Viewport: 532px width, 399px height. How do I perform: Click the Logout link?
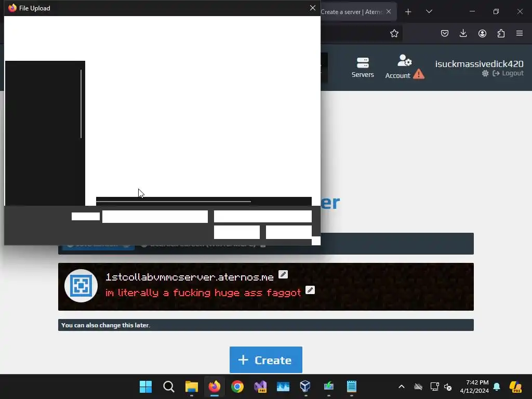508,73
